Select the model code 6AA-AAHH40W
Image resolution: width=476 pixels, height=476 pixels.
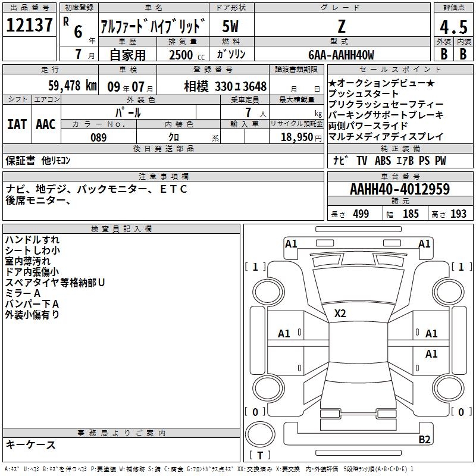coord(341,55)
